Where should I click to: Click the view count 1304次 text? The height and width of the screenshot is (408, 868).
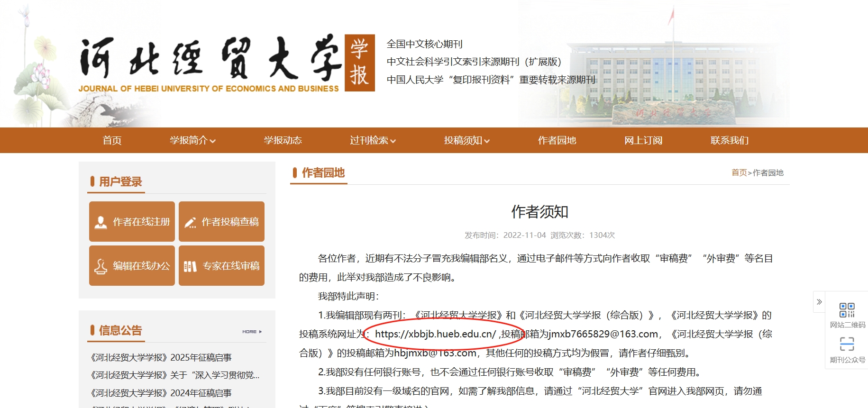point(602,235)
